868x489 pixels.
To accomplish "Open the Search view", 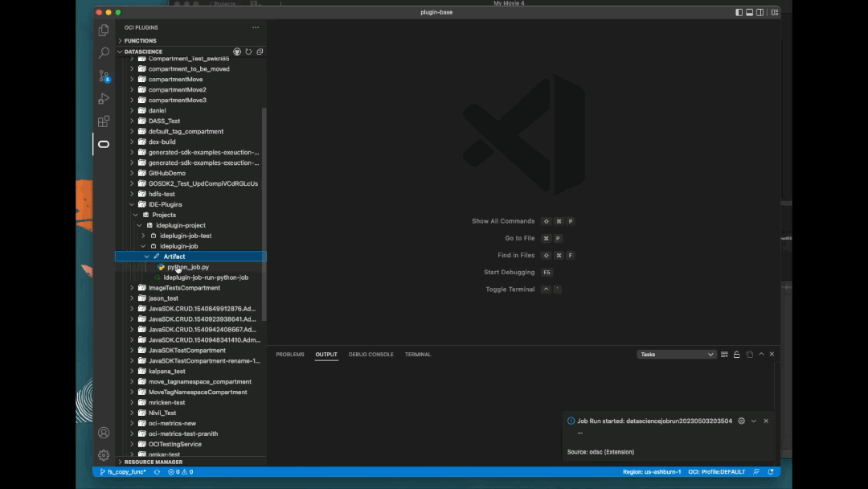I will [104, 53].
